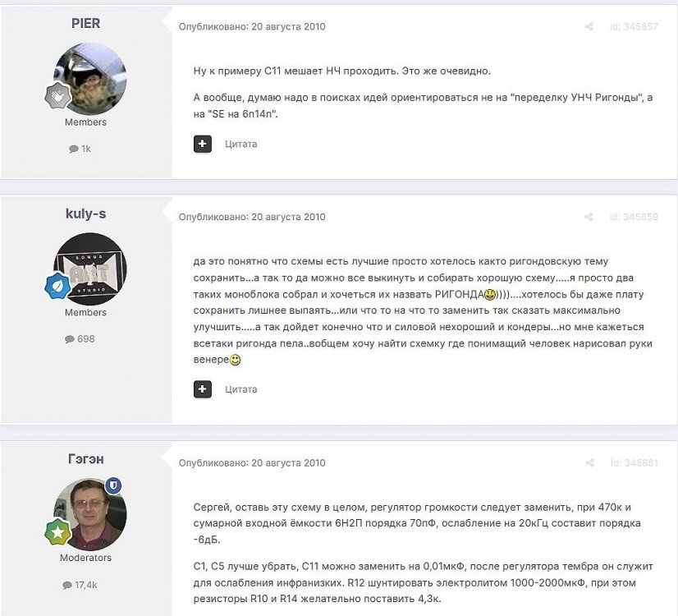Open PIER's avatar image
This screenshot has width=678, height=616.
(90, 79)
